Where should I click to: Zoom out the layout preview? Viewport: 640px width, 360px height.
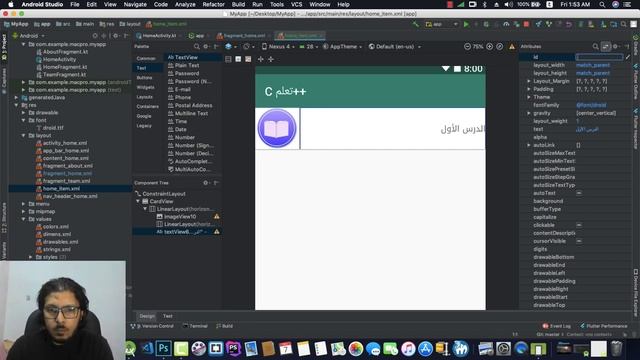(x=467, y=47)
